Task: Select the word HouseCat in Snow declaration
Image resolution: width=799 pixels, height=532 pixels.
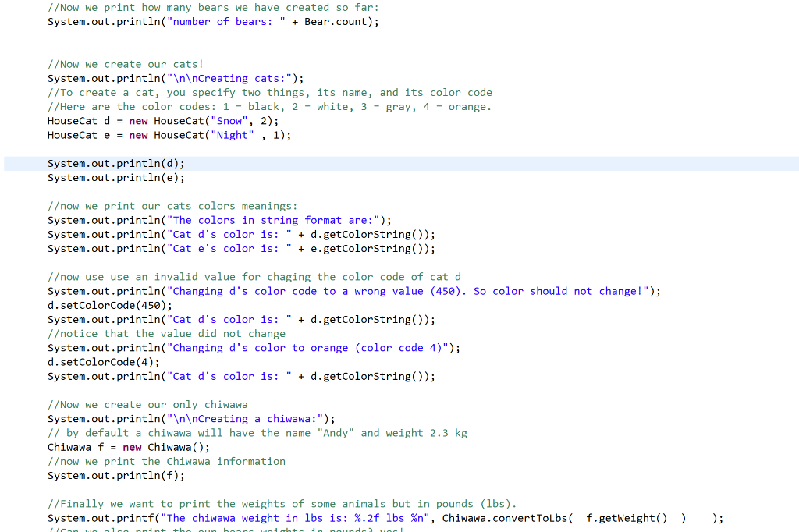Action: tap(73, 120)
